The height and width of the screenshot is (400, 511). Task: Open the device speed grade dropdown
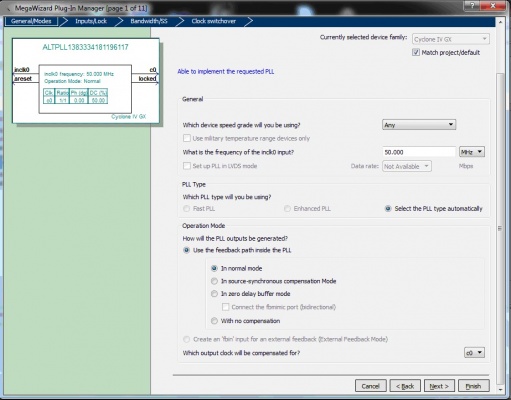click(419, 125)
